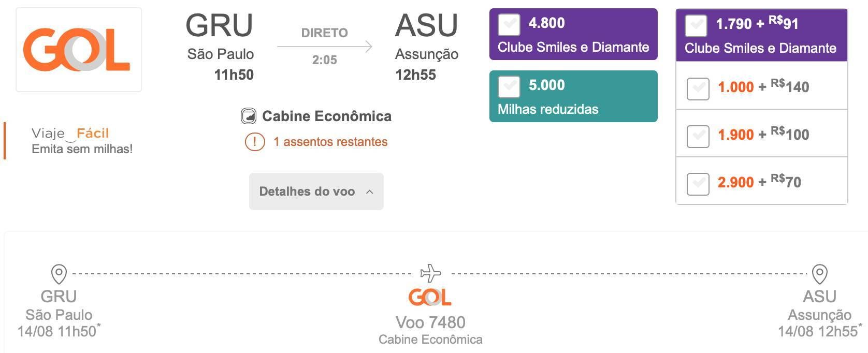This screenshot has width=868, height=353.
Task: Click the chevron next to Detalhes do voo
Action: (369, 192)
